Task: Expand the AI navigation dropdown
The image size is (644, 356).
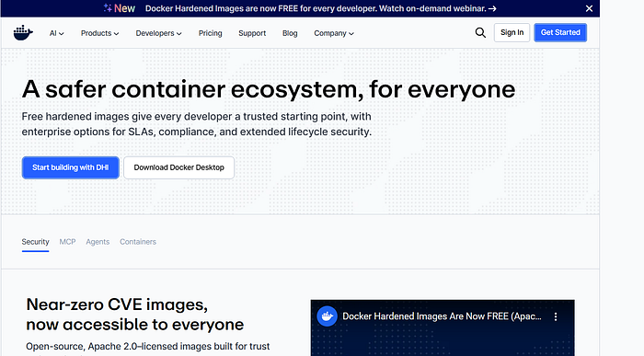Action: pyautogui.click(x=57, y=33)
